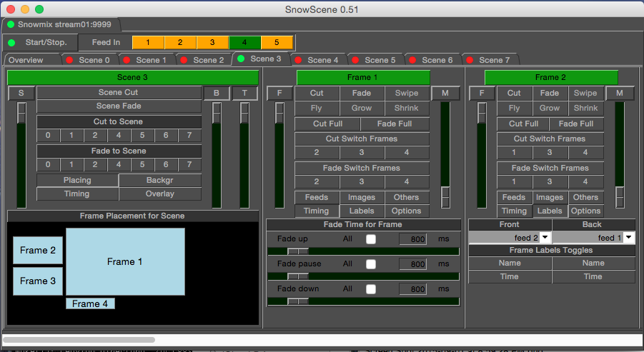This screenshot has height=352, width=644.
Task: Click Frame 1 Fade Full button
Action: click(x=395, y=124)
